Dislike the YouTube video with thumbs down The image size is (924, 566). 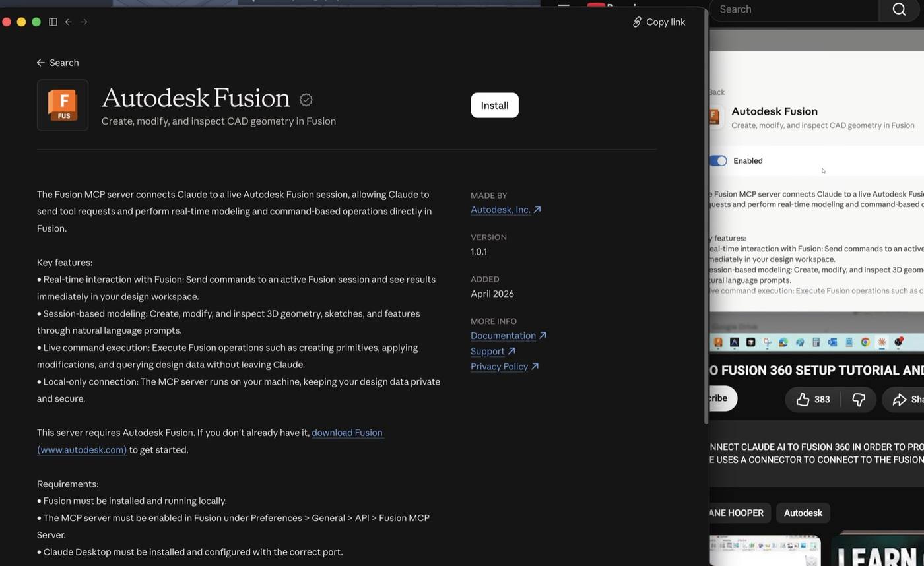point(859,399)
